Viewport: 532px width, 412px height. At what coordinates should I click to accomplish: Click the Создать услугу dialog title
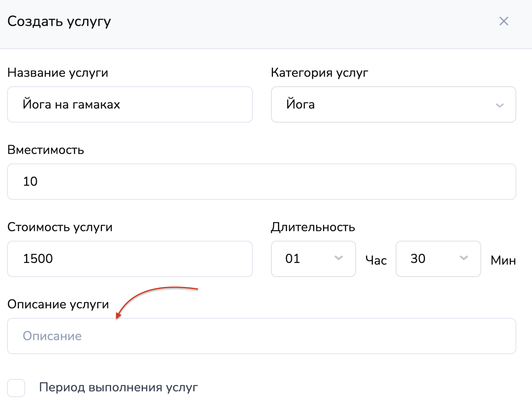point(59,21)
